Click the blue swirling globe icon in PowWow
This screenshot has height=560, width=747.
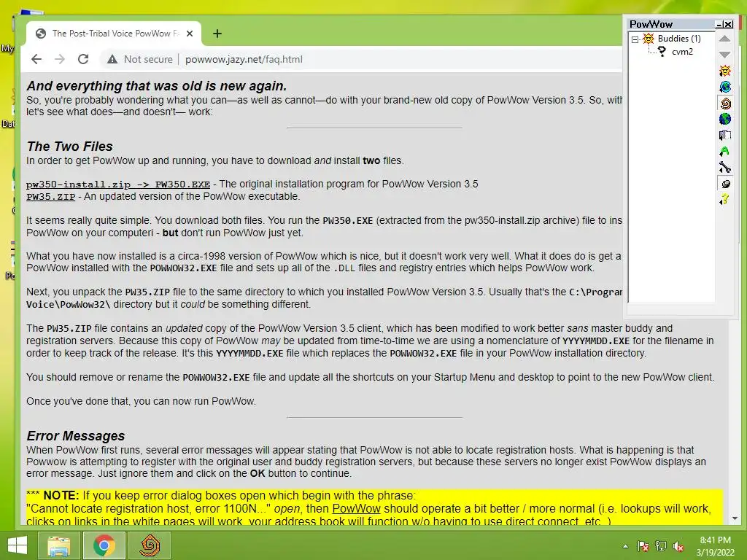724,87
